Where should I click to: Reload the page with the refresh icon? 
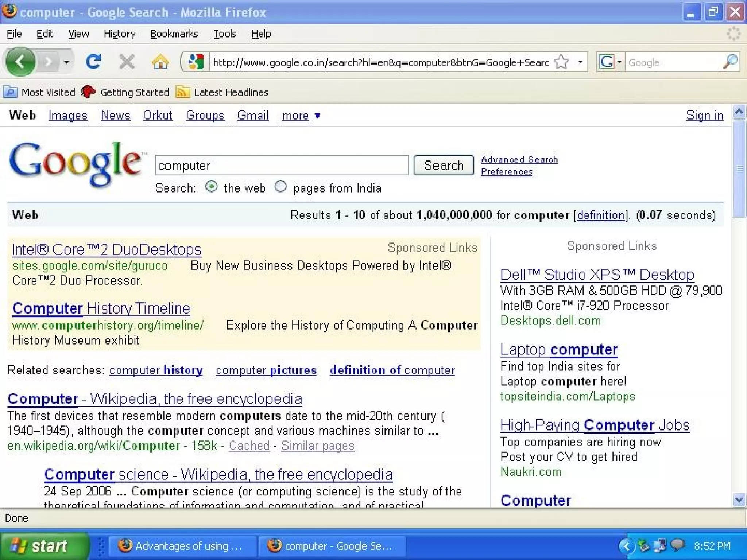(x=93, y=62)
